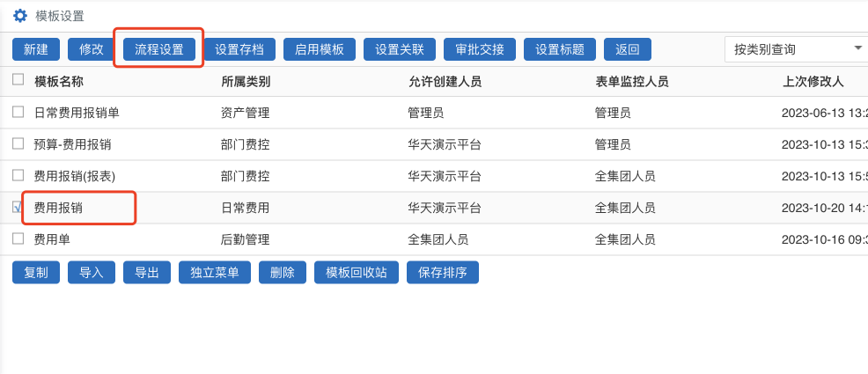Expand the 按类别查询 dropdown
Viewport: 868px width, 374px height.
797,49
